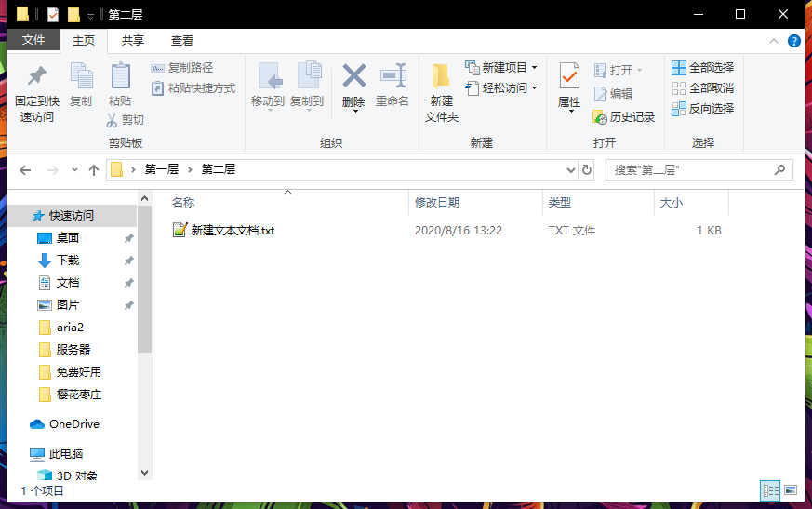812x509 pixels.
Task: Click the 重命名 icon
Action: click(393, 75)
